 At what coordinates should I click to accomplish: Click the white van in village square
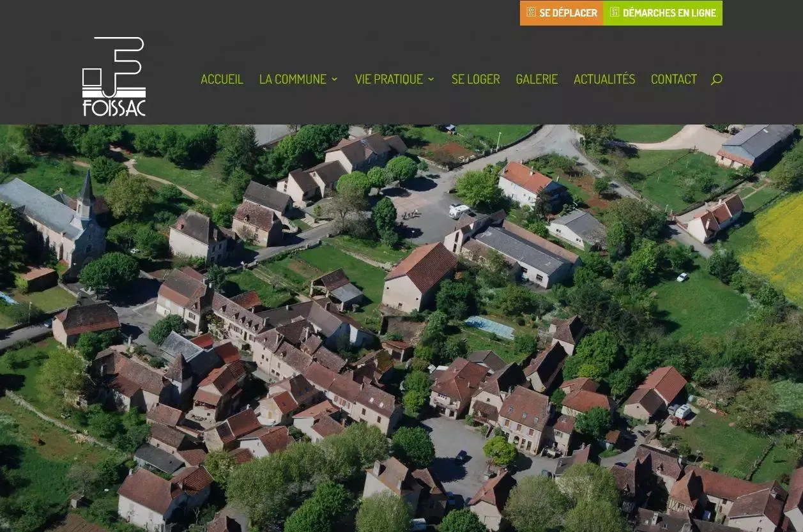pyautogui.click(x=458, y=210)
